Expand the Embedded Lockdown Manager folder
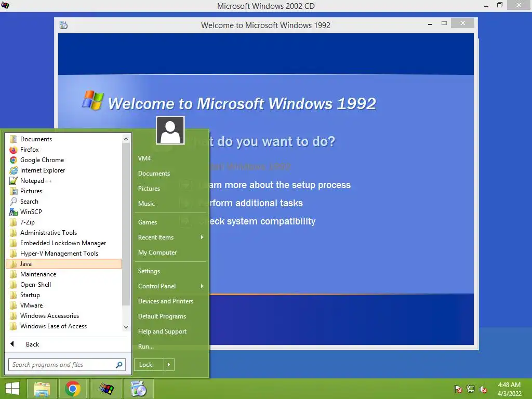 point(64,243)
